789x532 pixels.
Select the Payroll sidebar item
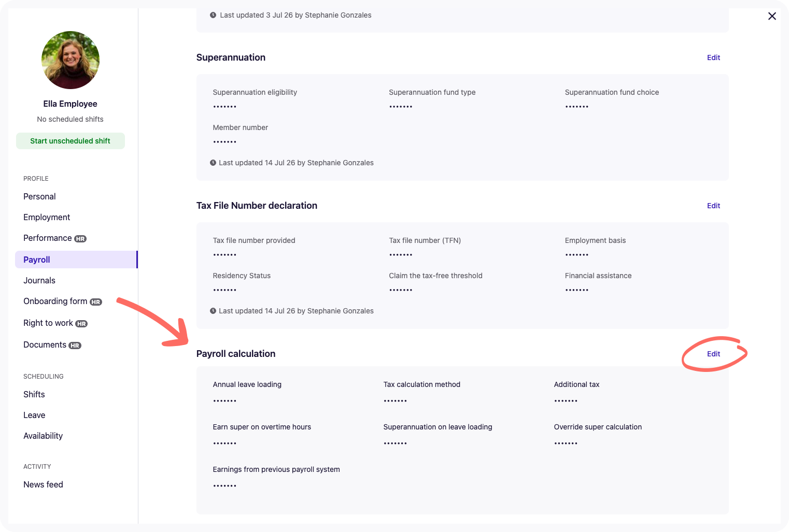click(76, 260)
